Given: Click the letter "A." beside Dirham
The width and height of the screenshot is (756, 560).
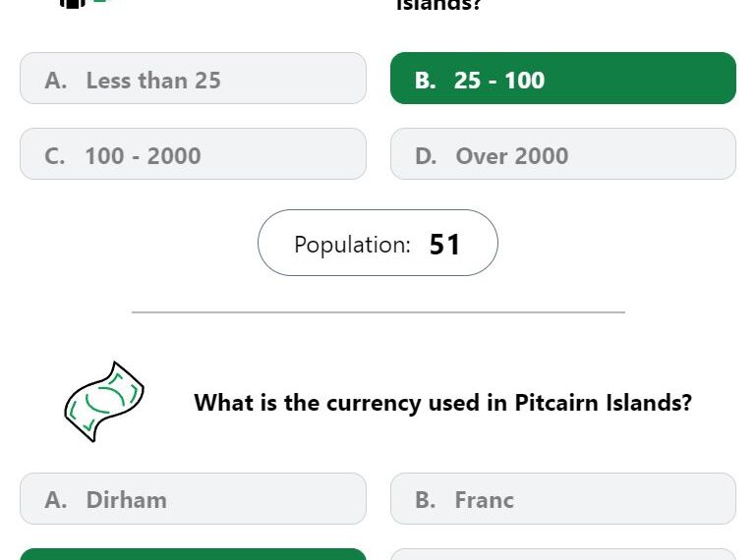Looking at the screenshot, I should pos(55,500).
